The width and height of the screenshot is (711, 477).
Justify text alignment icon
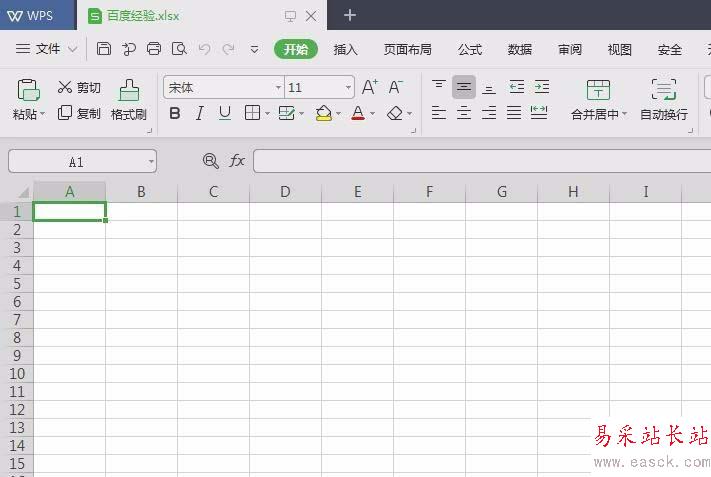514,112
